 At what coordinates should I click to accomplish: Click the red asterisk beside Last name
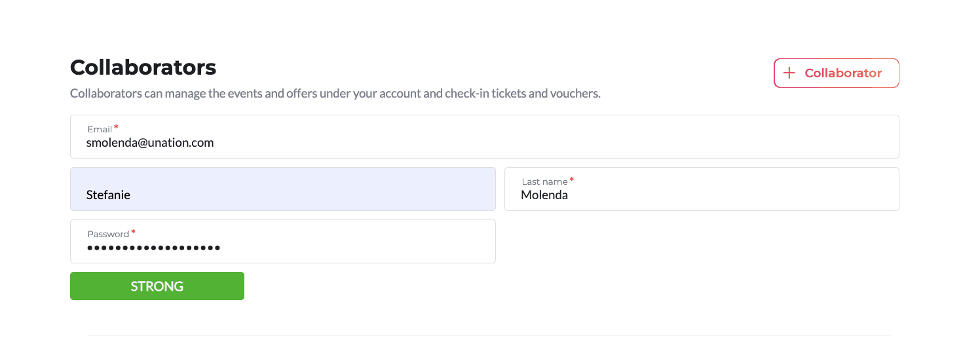coord(571,180)
